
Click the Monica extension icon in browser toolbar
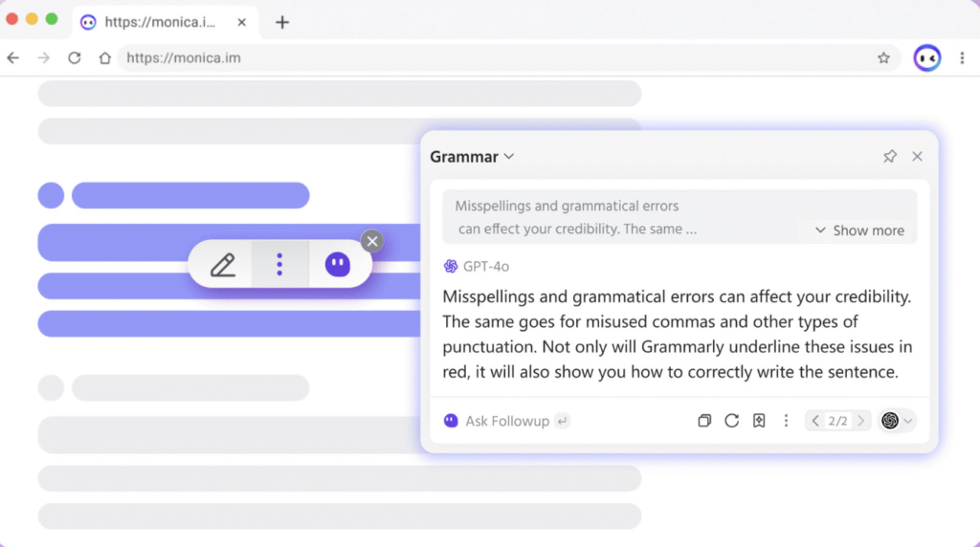(926, 58)
